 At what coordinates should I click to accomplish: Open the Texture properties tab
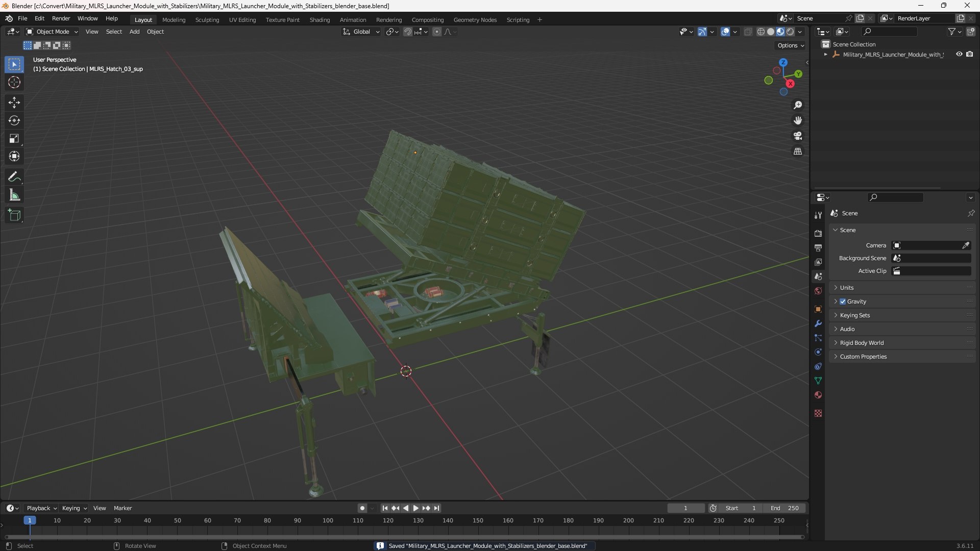[818, 413]
